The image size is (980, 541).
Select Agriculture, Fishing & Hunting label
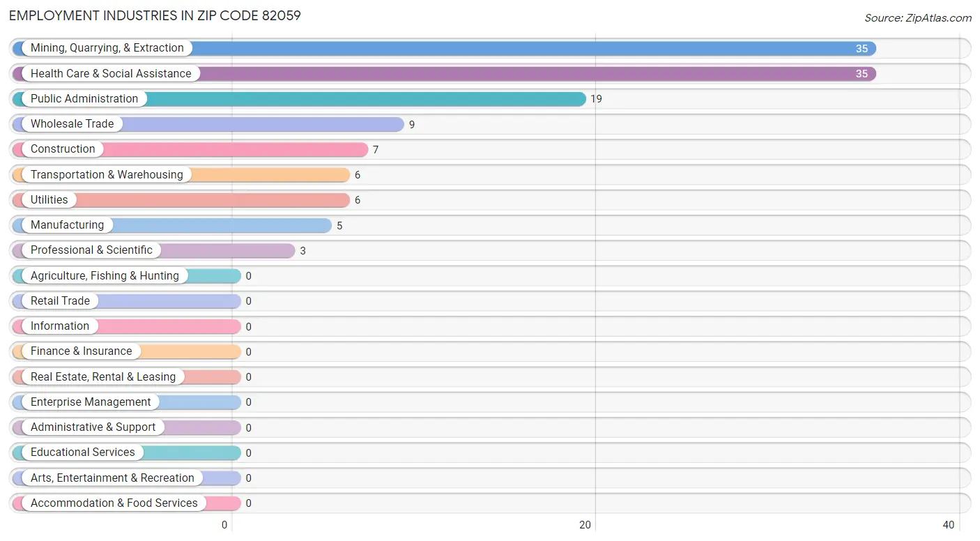[105, 275]
